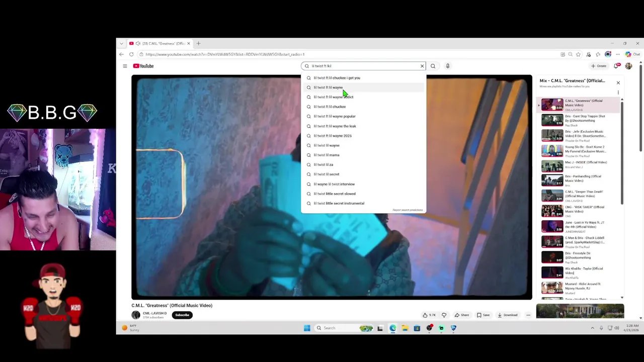Open the YouTube guide hamburger menu
The image size is (644, 362).
tap(125, 66)
